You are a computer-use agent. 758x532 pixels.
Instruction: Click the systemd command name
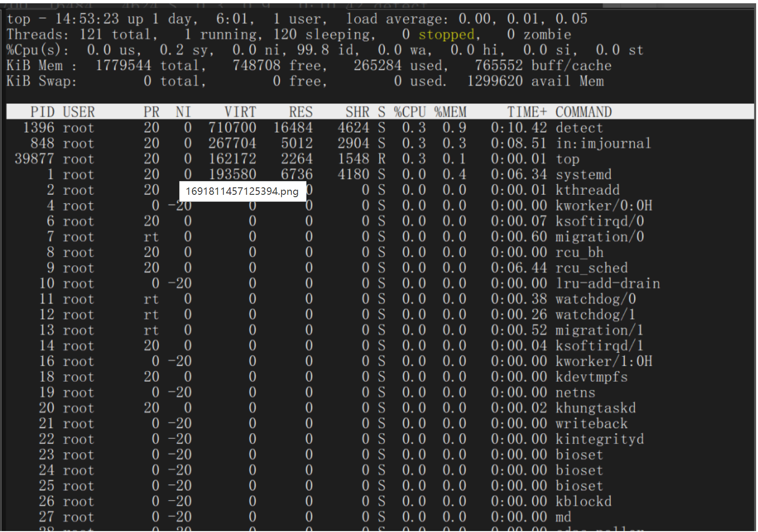[583, 175]
